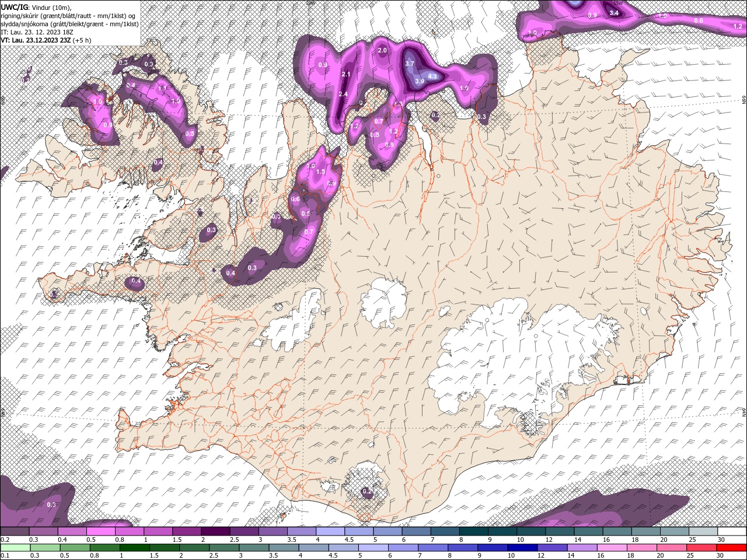
Task: Click the 2.4 snowfall value on the map
Action: 343,94
